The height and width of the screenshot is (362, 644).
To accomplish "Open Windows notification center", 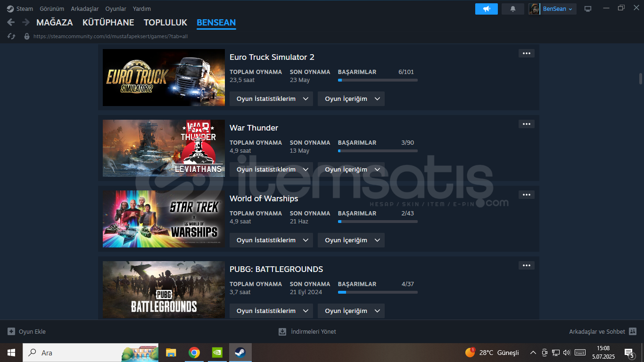I will (629, 353).
